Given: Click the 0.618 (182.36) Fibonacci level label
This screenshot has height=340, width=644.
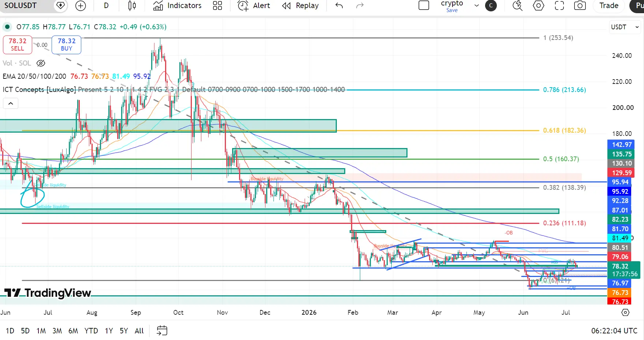Looking at the screenshot, I should pyautogui.click(x=564, y=130).
